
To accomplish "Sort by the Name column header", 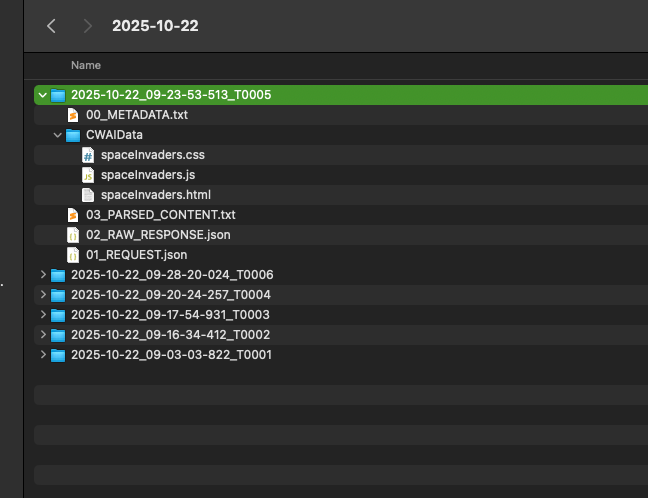I will tap(86, 65).
